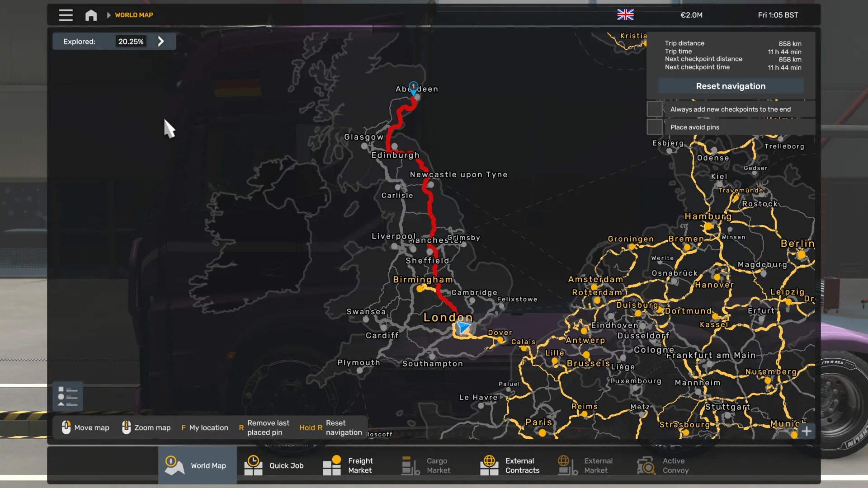The width and height of the screenshot is (868, 488).
Task: Click the Aberdeen destination pin marker
Action: (x=413, y=88)
